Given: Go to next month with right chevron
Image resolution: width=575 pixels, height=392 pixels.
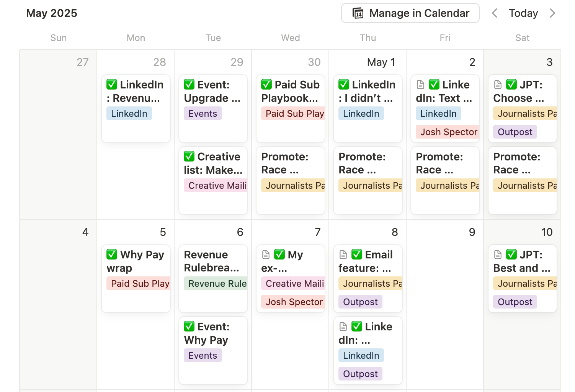Looking at the screenshot, I should (x=552, y=13).
